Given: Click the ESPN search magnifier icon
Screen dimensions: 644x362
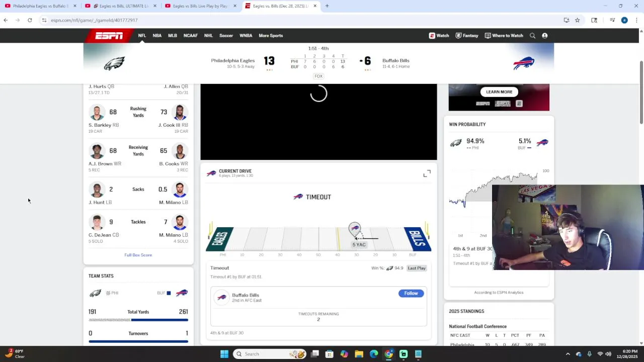Looking at the screenshot, I should click(532, 36).
